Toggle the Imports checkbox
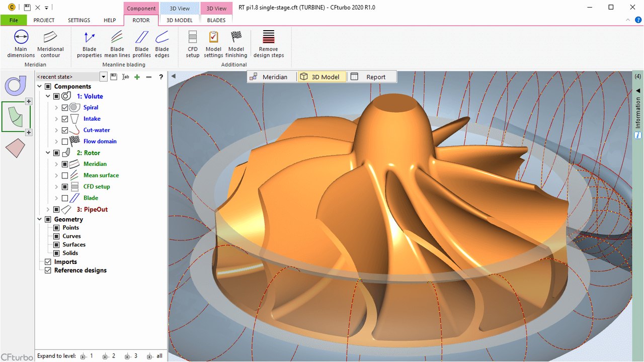The width and height of the screenshot is (644, 362). [x=48, y=262]
